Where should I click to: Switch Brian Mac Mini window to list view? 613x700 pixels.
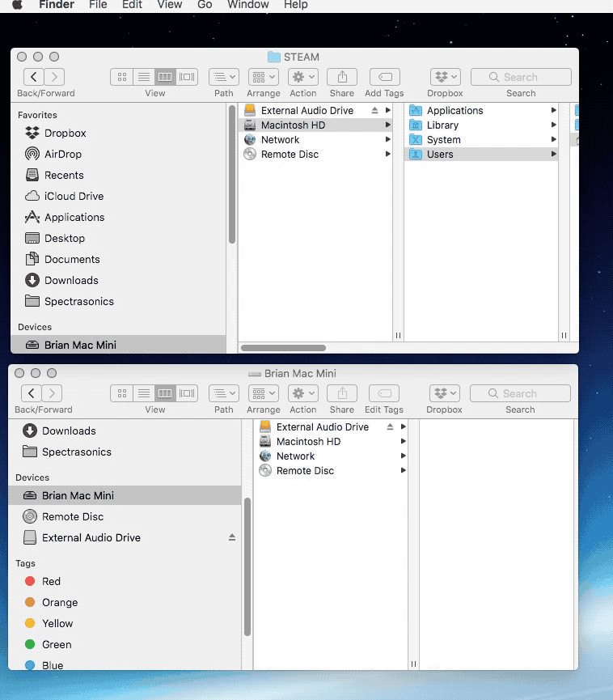(144, 393)
